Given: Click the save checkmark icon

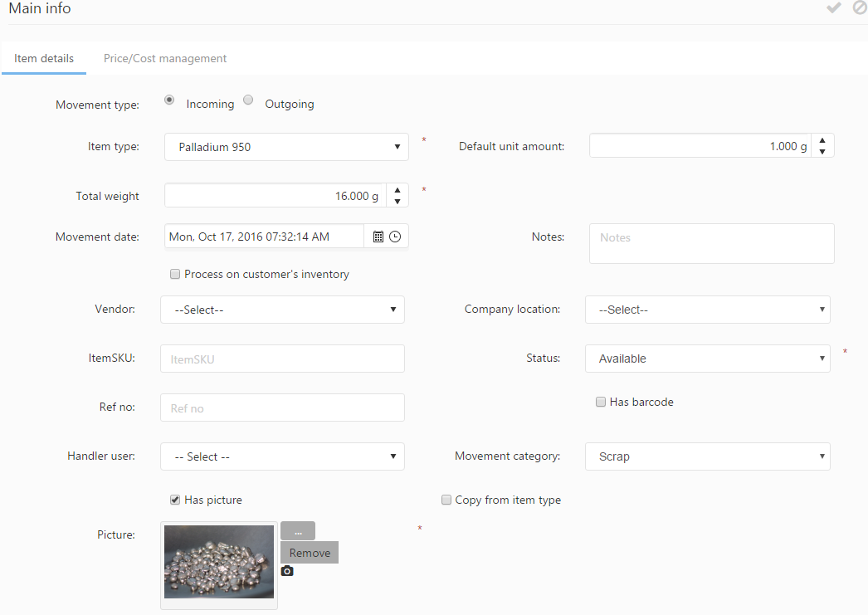Looking at the screenshot, I should coord(834,8).
